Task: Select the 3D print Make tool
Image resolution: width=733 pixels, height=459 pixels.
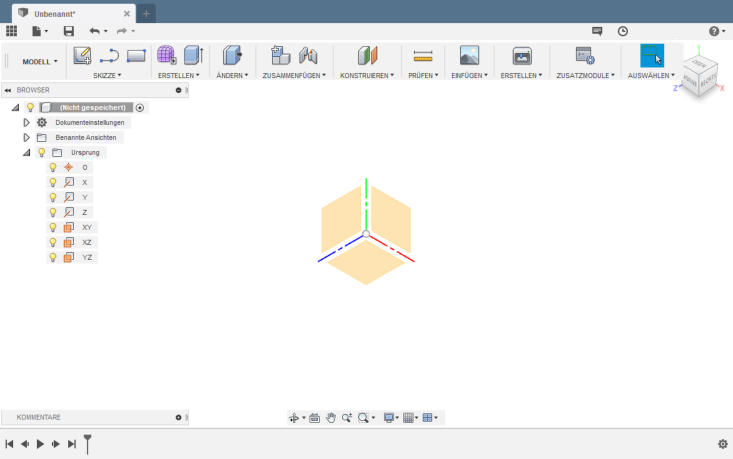Action: click(522, 56)
